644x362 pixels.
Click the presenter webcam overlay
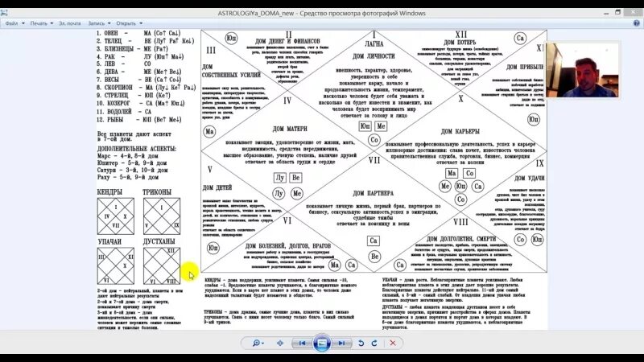(x=582, y=70)
